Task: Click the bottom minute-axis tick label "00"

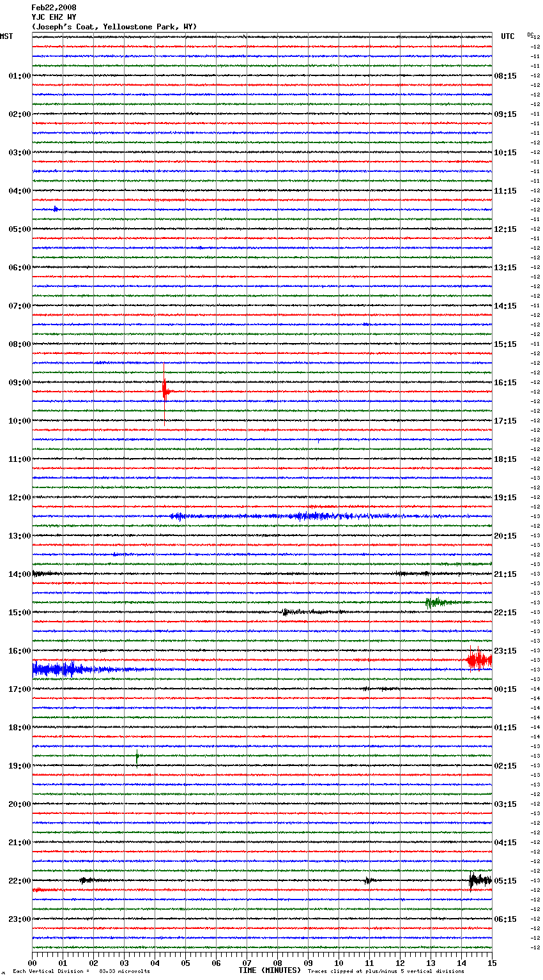Action: click(x=33, y=963)
